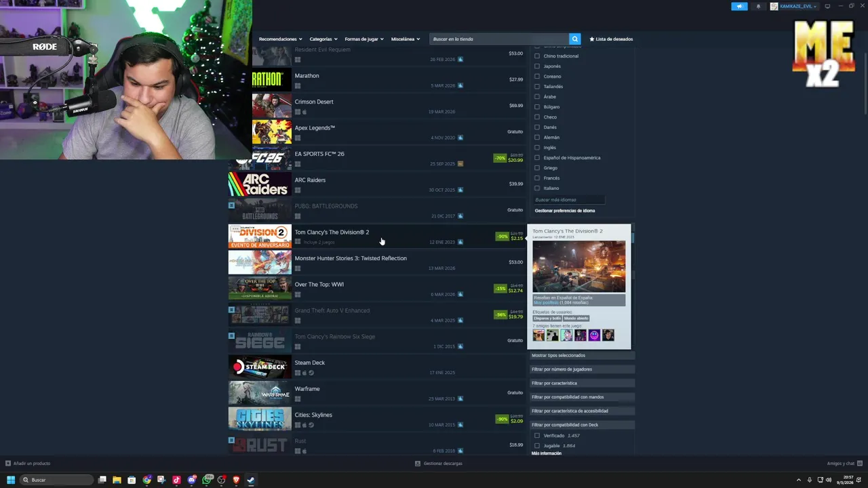Check the Español de Hispanoamérica checkbox
The height and width of the screenshot is (488, 868).
(x=537, y=158)
